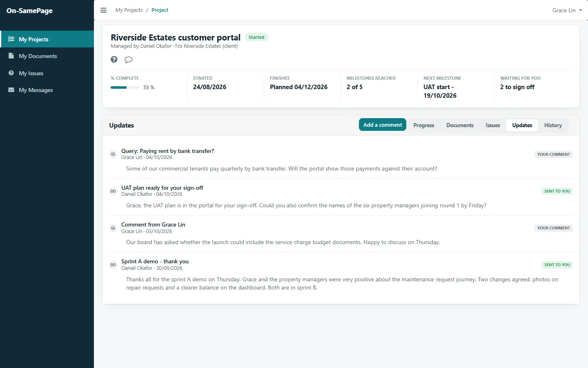Click the My Documents file icon
Image resolution: width=588 pixels, height=368 pixels.
pyautogui.click(x=11, y=56)
